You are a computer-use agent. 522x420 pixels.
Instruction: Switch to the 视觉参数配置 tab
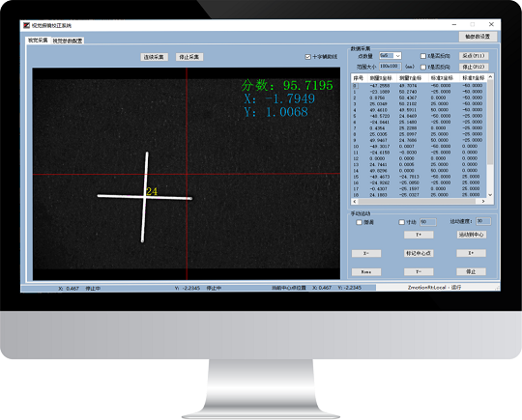click(68, 41)
